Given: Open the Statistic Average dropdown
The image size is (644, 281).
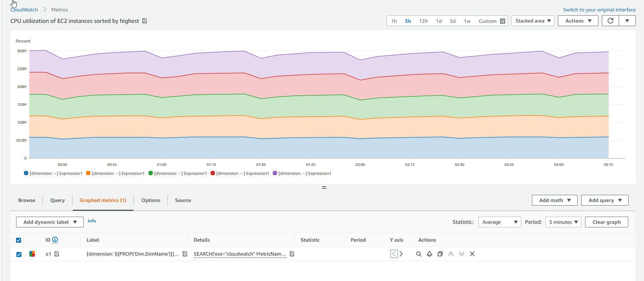Looking at the screenshot, I should click(499, 222).
